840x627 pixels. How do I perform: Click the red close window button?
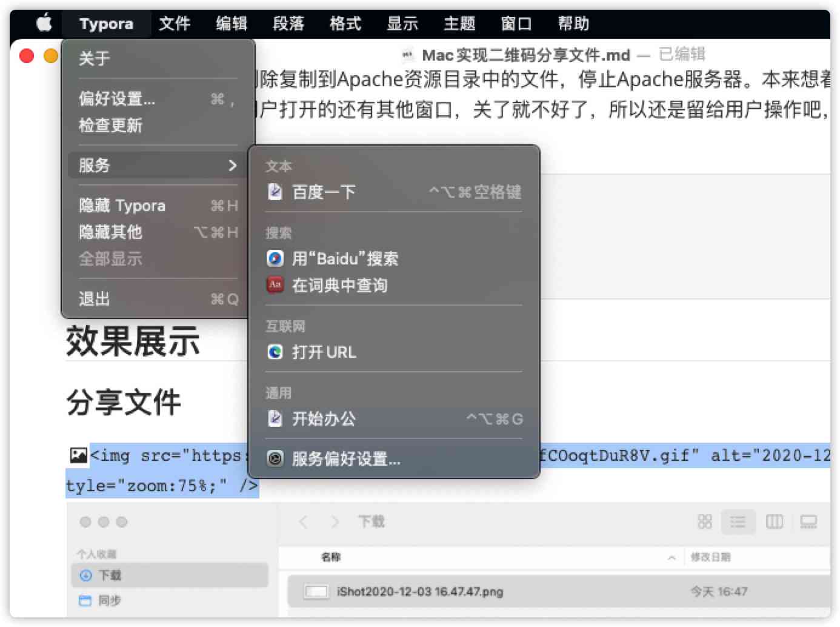click(x=27, y=56)
